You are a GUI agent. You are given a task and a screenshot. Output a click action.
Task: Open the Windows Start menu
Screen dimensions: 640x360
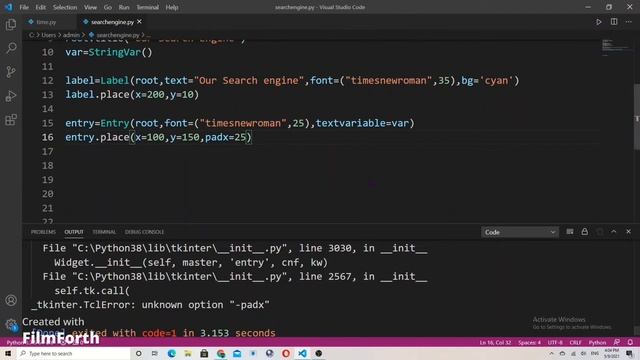8,353
